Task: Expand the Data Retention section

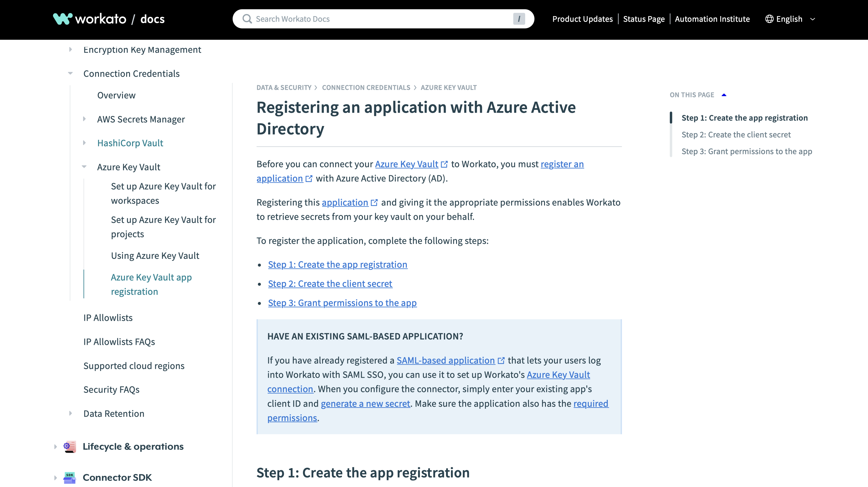Action: (70, 413)
